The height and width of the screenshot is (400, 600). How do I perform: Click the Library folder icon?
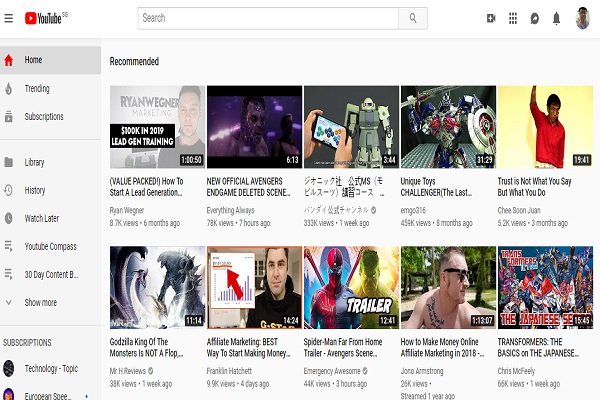point(8,162)
